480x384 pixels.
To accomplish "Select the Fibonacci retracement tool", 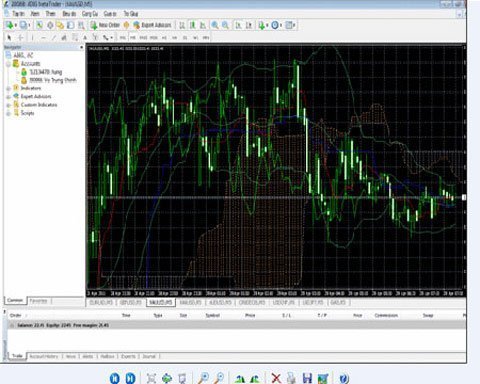I will point(75,38).
